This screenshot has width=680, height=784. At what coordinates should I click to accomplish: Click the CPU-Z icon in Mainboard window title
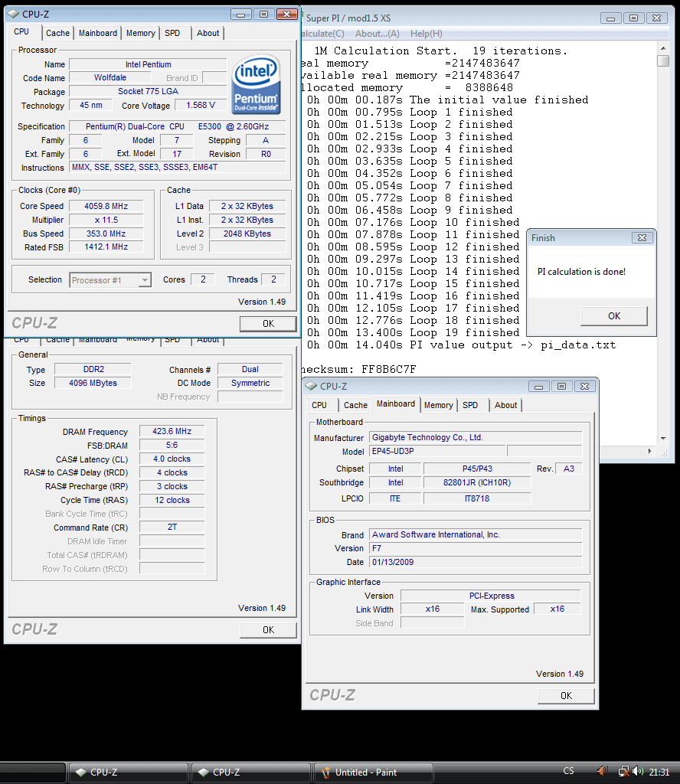(311, 386)
